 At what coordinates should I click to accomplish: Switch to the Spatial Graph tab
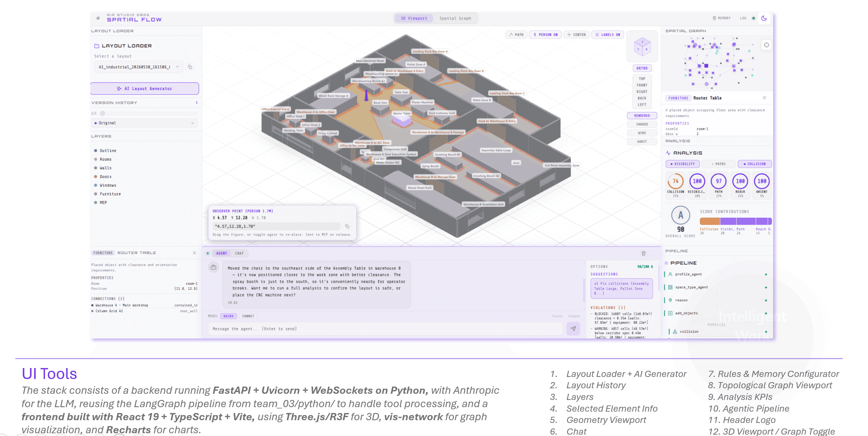click(x=455, y=18)
